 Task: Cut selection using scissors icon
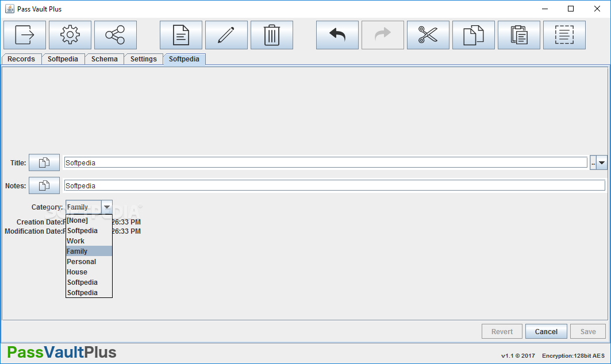point(428,35)
